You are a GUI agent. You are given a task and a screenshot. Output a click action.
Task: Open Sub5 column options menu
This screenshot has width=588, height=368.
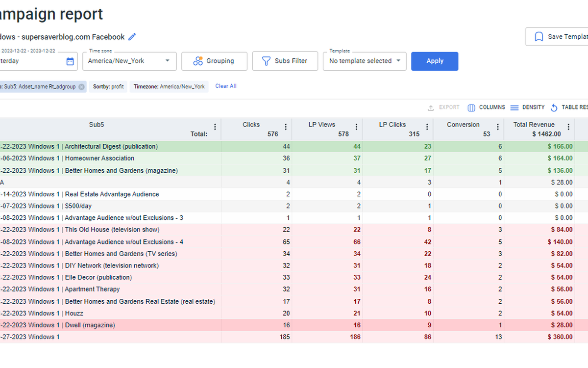(x=214, y=127)
